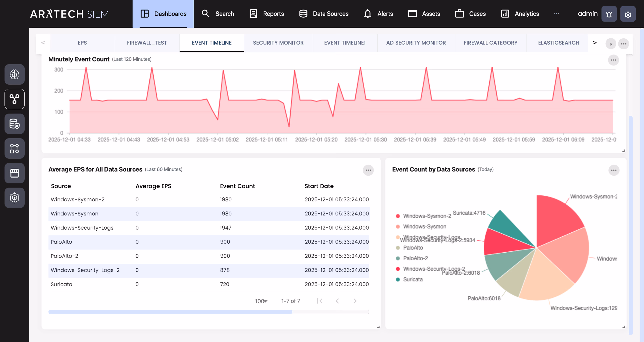
Task: Toggle Windows-Sysmon legend item in pie chart
Action: (424, 227)
